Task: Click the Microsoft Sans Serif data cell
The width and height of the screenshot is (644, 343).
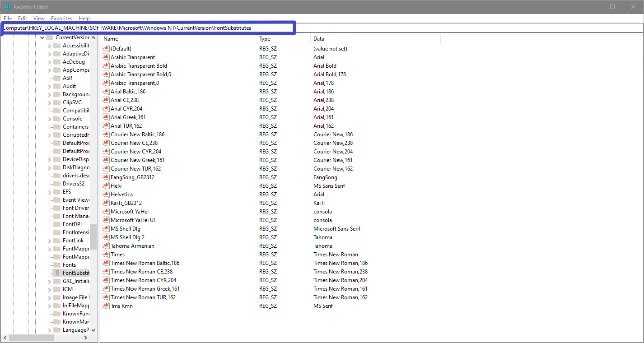Action: point(337,228)
